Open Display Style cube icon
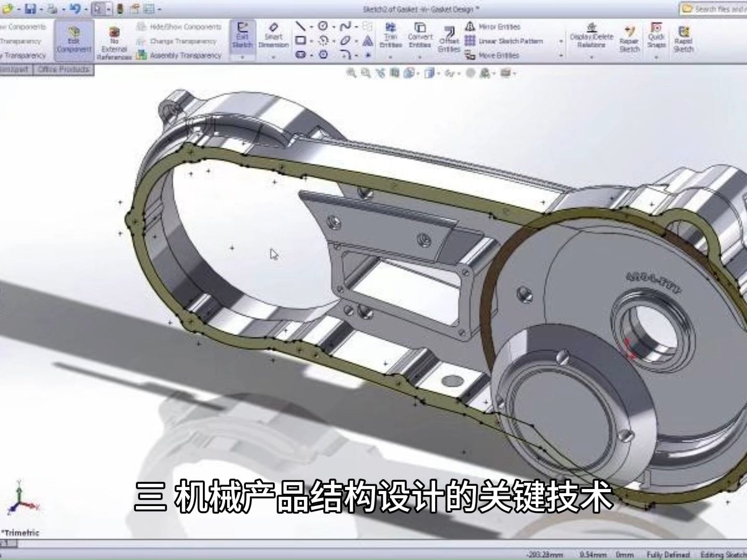 [x=429, y=74]
